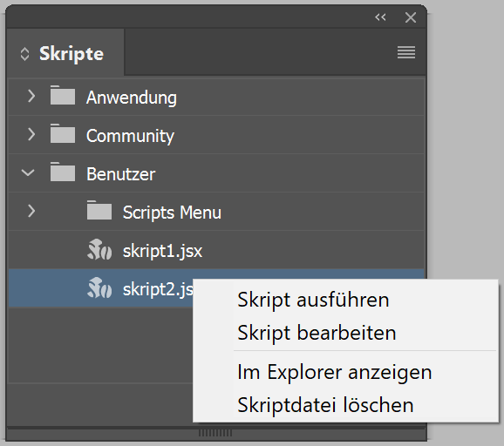Choose Skriptdatei löschen menu entry
Image resolution: width=504 pixels, height=446 pixels.
point(325,405)
